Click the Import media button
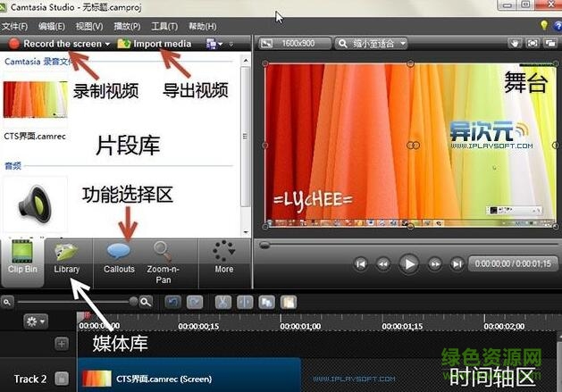Image resolution: width=562 pixels, height=392 pixels. click(x=155, y=44)
